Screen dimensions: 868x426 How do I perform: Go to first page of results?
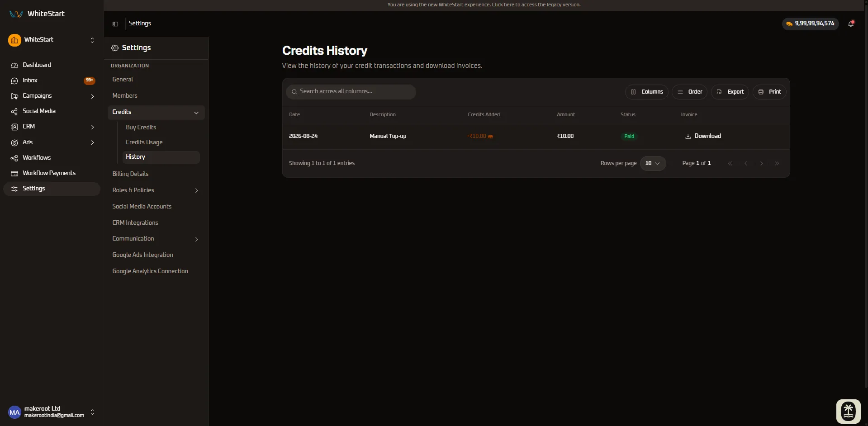pos(730,163)
